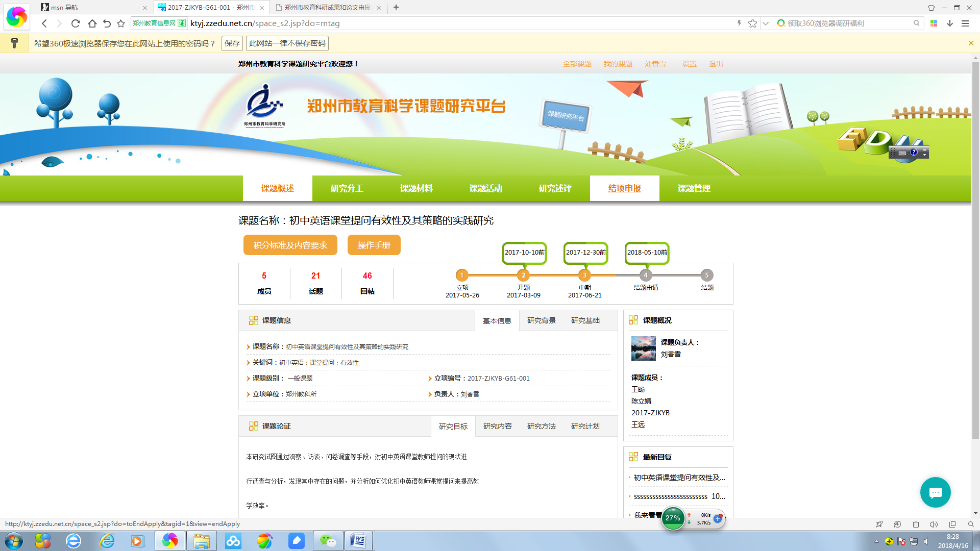980x551 pixels.
Task: Open the browser hamburger menu
Action: [965, 23]
